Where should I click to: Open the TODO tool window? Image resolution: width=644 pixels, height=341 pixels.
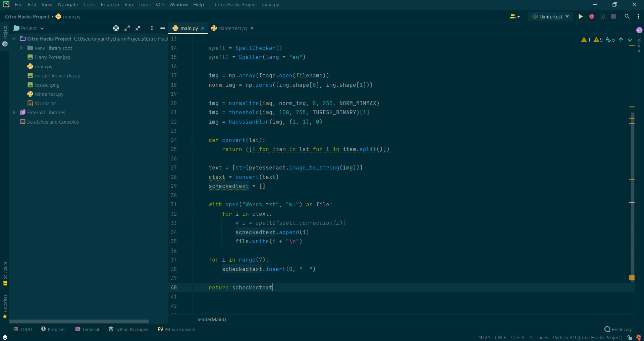click(23, 329)
